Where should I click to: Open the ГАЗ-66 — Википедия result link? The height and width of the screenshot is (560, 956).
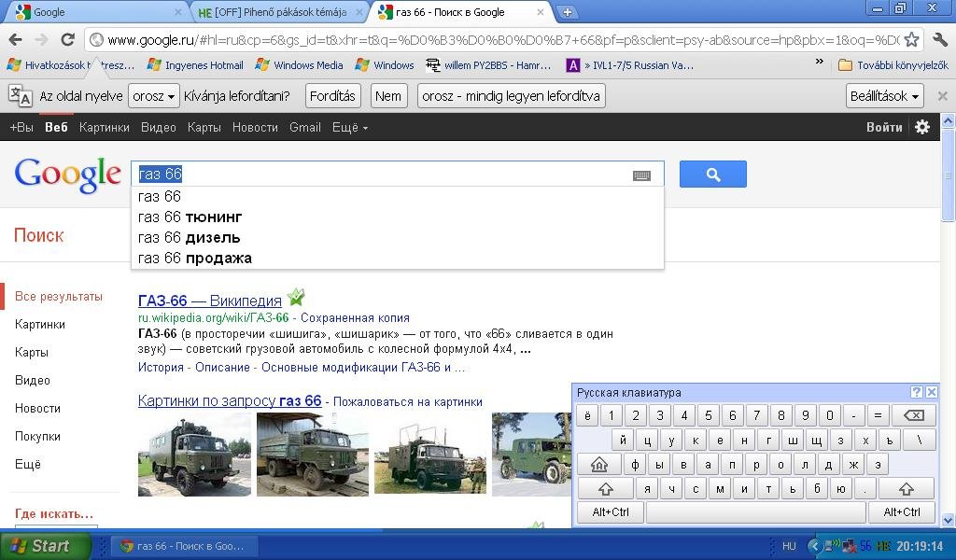(x=210, y=301)
